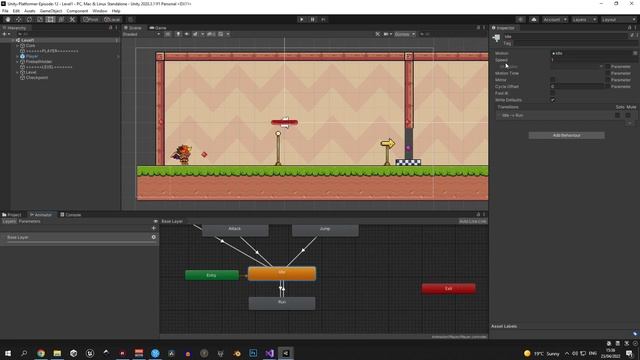640x360 pixels.
Task: Select the Scale tool in the toolbar
Action: pos(40,20)
